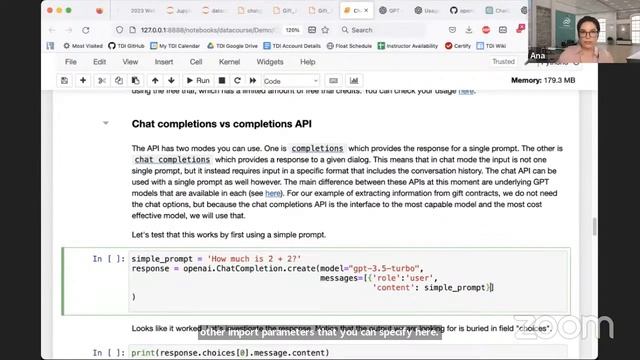Paste cells below icon
The image size is (640, 360).
coord(136,81)
